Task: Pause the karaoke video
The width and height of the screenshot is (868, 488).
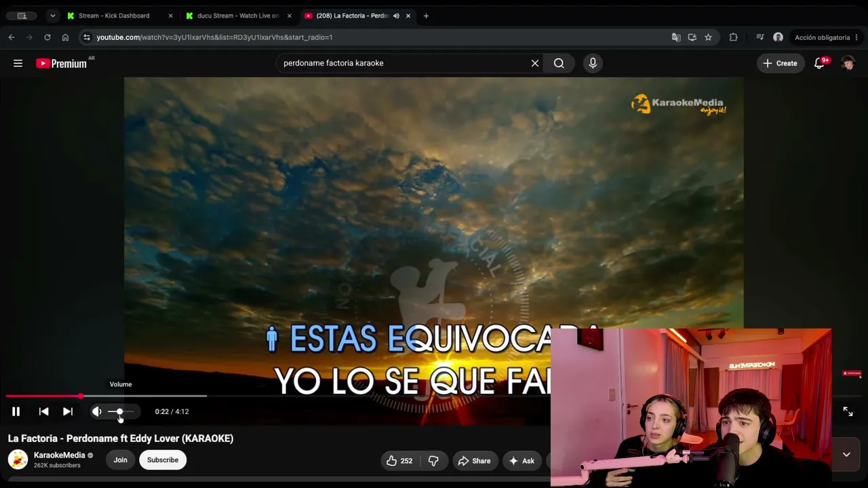Action: (16, 411)
